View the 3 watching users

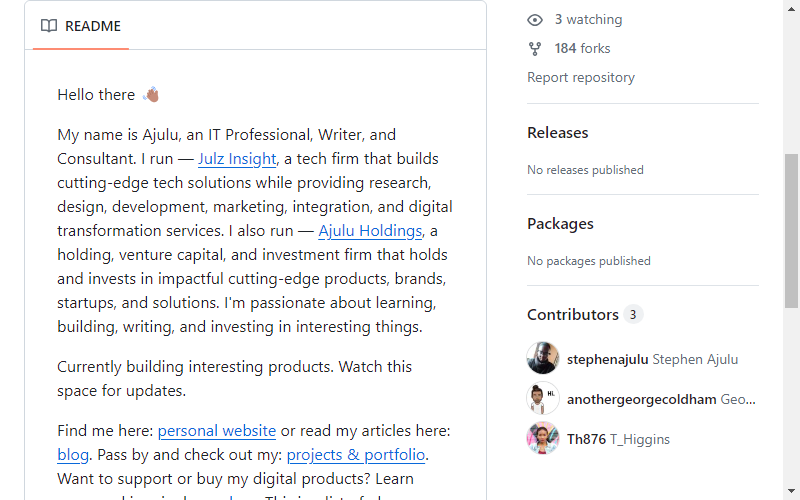pos(588,19)
